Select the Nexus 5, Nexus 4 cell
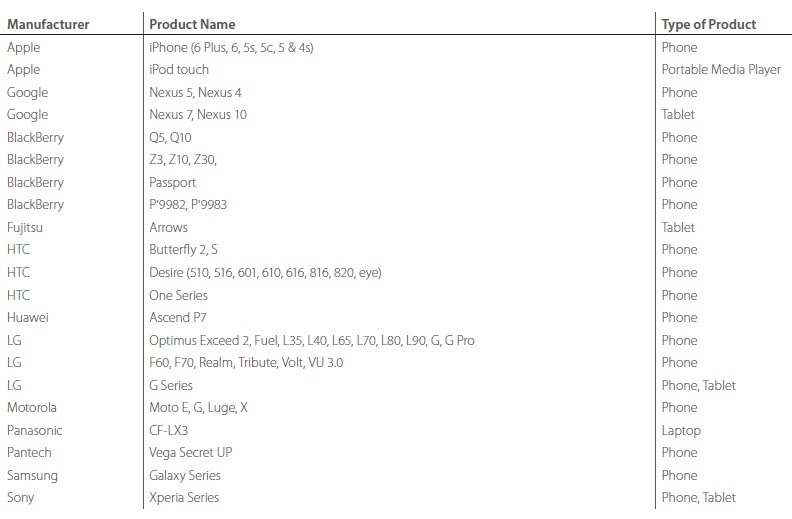The image size is (792, 519). (195, 92)
